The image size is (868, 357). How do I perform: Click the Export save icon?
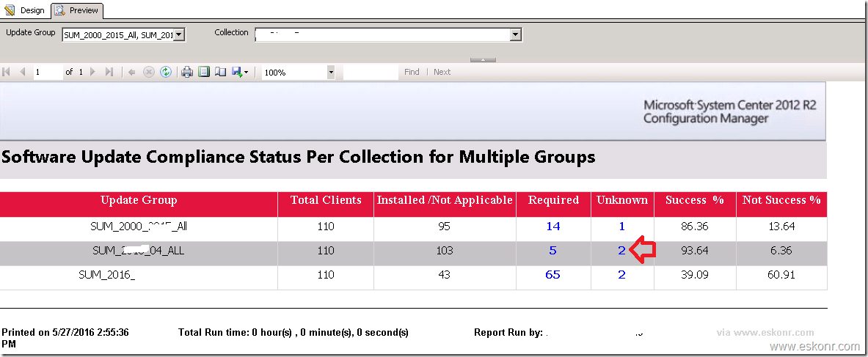[x=238, y=72]
